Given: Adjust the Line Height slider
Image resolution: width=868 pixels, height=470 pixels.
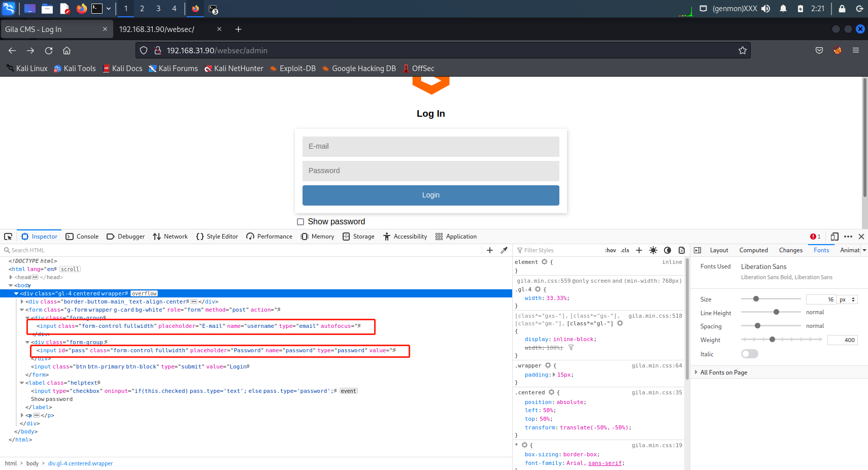Looking at the screenshot, I should pyautogui.click(x=771, y=312).
